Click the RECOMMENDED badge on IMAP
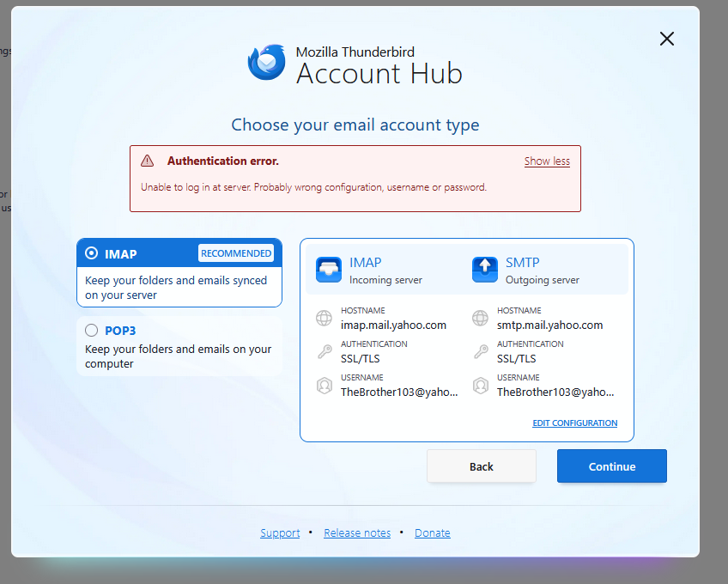The height and width of the screenshot is (584, 728). click(x=236, y=253)
